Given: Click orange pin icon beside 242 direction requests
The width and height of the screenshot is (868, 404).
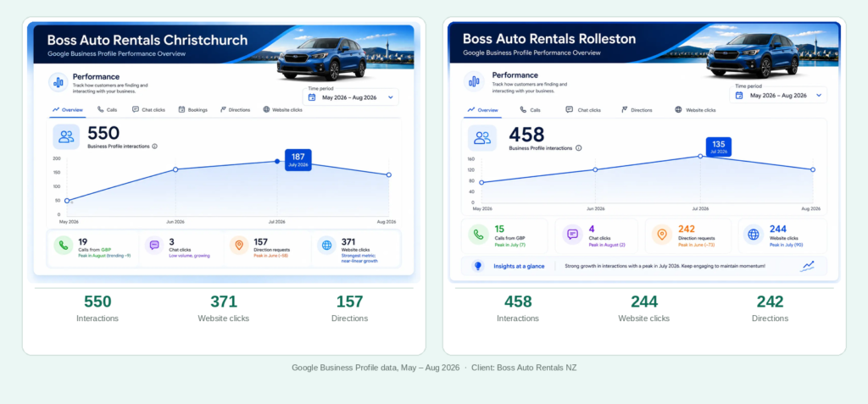Looking at the screenshot, I should click(x=662, y=234).
